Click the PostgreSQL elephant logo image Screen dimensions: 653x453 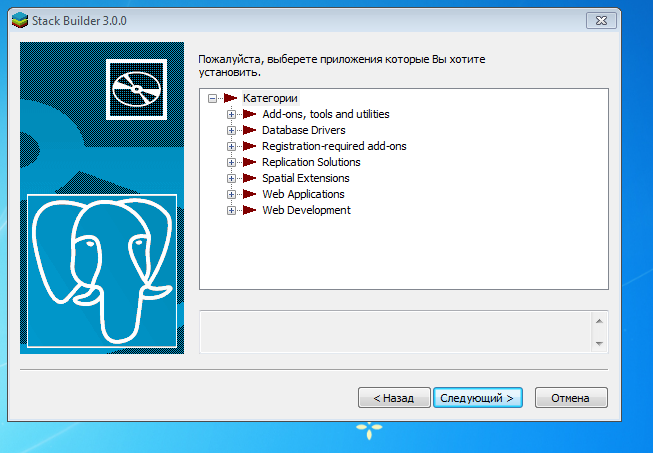(102, 271)
